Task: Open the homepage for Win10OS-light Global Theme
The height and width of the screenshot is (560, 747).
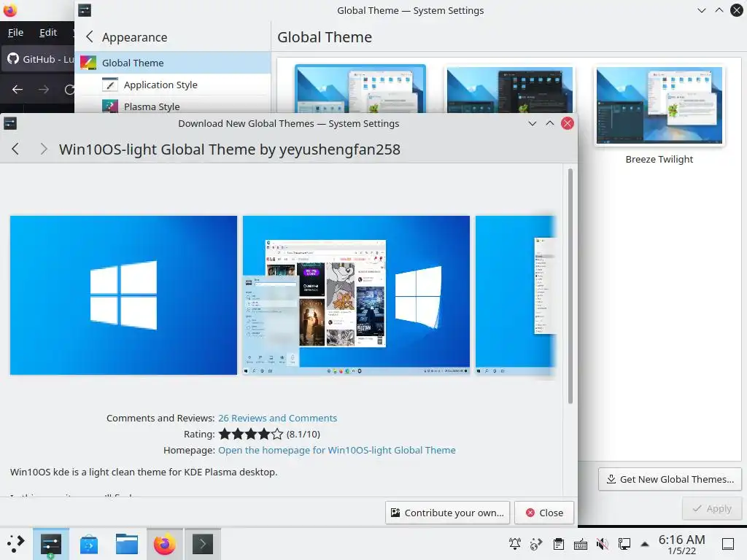Action: click(337, 450)
